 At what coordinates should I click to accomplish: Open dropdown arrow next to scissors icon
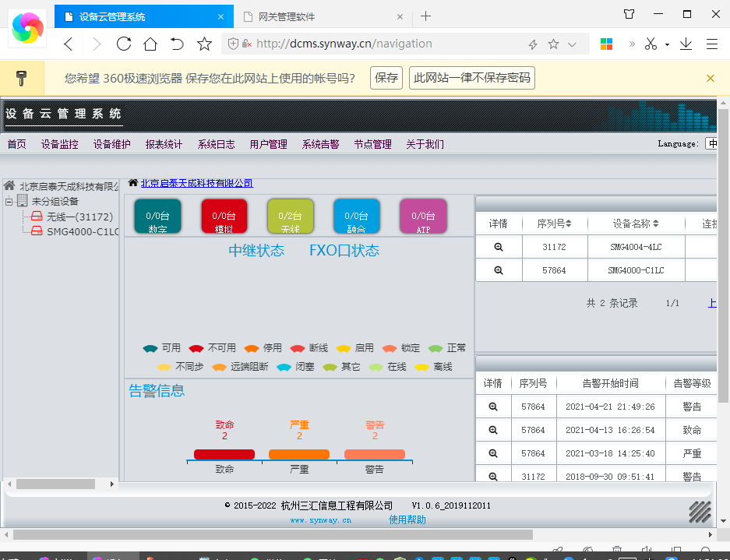point(668,45)
